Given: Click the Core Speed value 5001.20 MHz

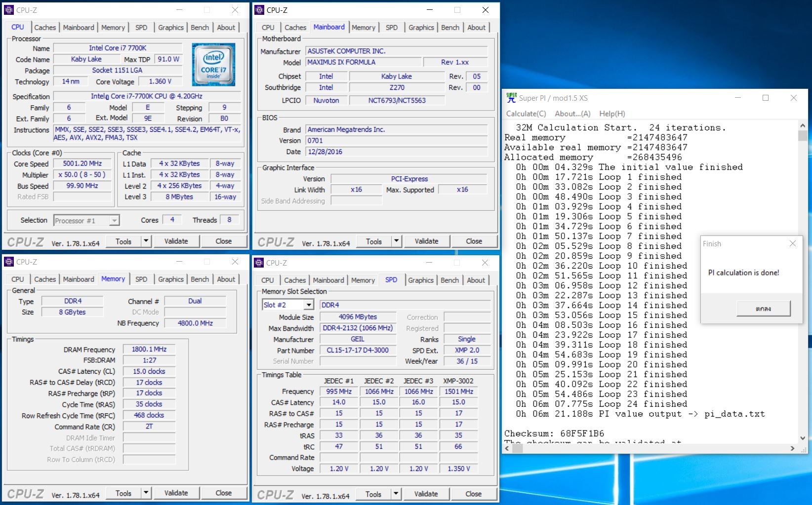Looking at the screenshot, I should tap(82, 163).
